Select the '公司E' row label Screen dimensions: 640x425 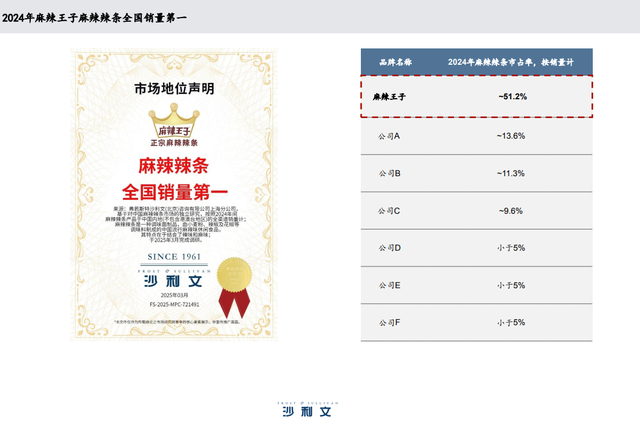389,285
